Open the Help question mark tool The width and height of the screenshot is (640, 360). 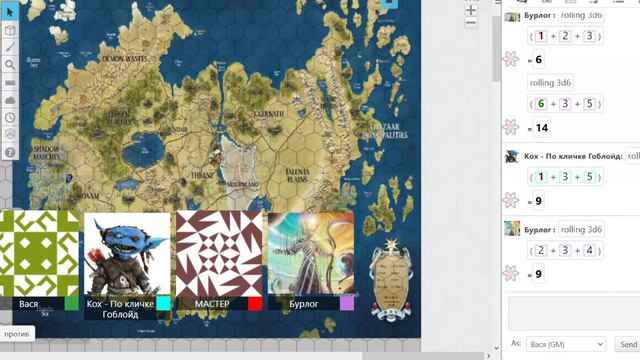click(x=10, y=152)
